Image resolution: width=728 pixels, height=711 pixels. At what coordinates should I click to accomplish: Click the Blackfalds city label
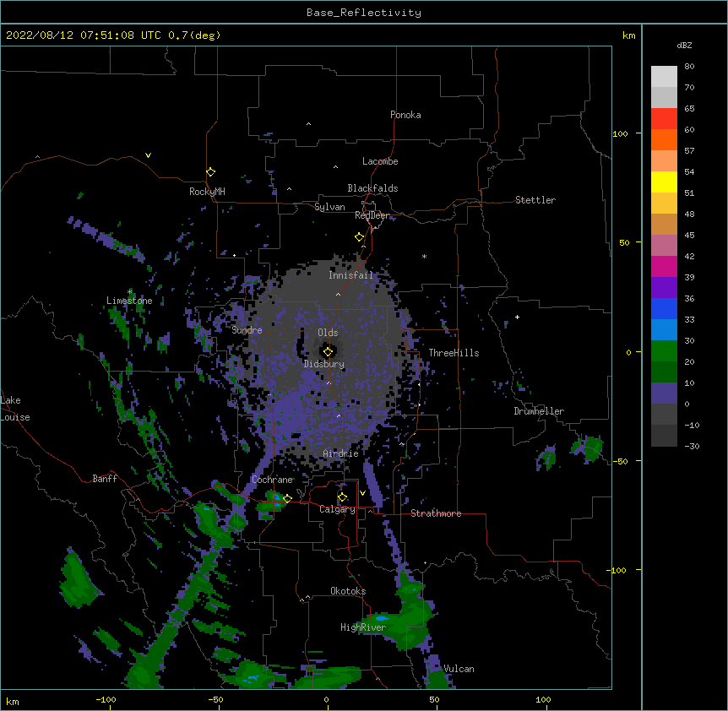(372, 188)
